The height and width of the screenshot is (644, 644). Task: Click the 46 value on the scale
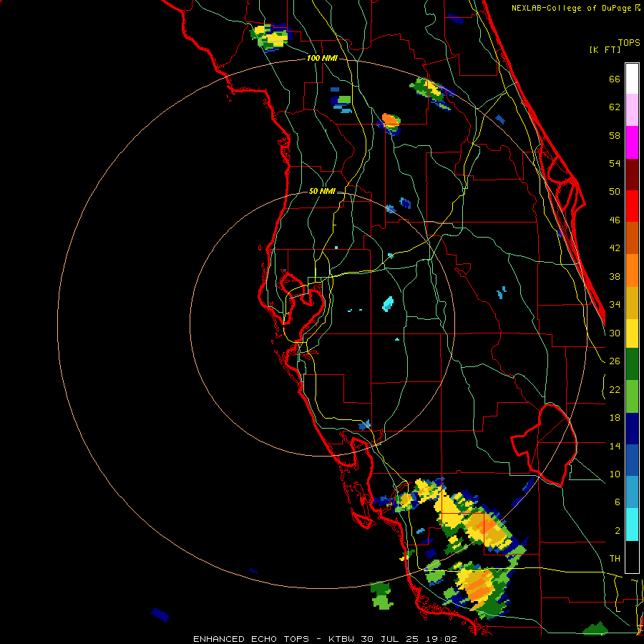tap(615, 220)
